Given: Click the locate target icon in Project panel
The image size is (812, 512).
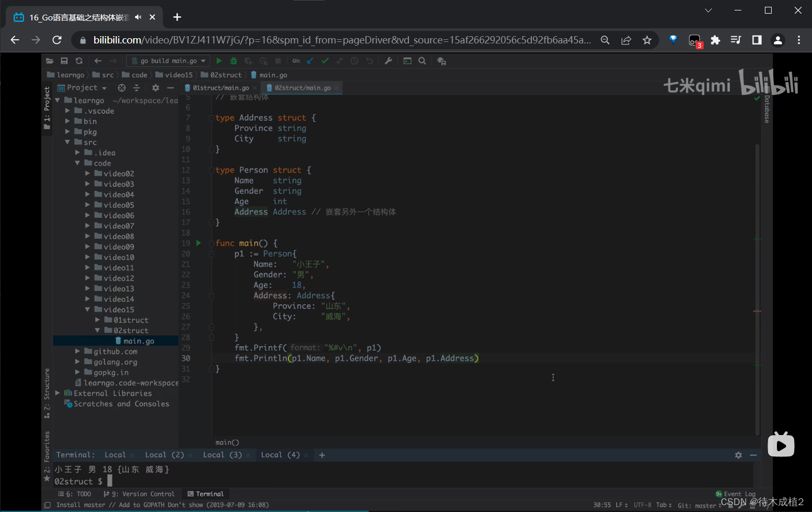Looking at the screenshot, I should pos(121,88).
